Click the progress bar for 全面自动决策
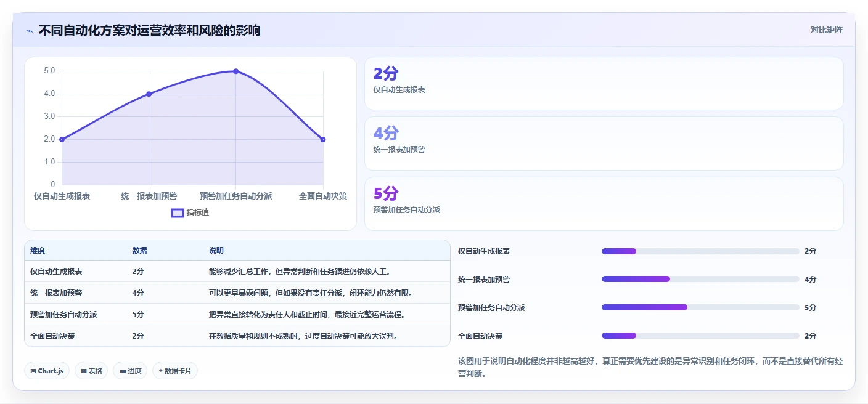Image resolution: width=868 pixels, height=404 pixels. [x=700, y=336]
